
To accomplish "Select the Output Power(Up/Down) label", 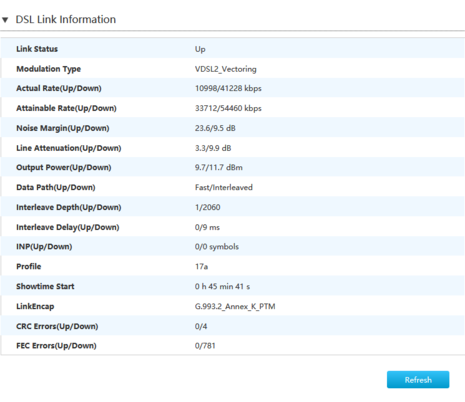I will coord(64,167).
